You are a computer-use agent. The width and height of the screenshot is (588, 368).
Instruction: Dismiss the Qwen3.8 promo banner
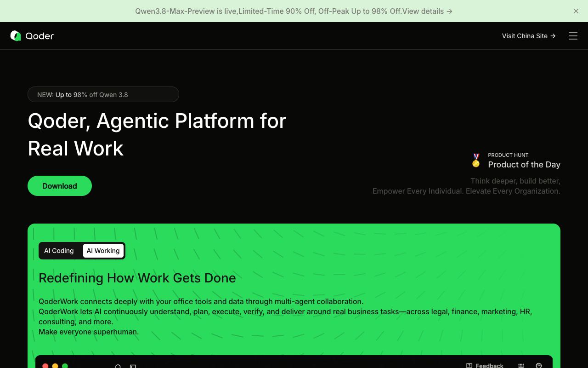pyautogui.click(x=576, y=11)
